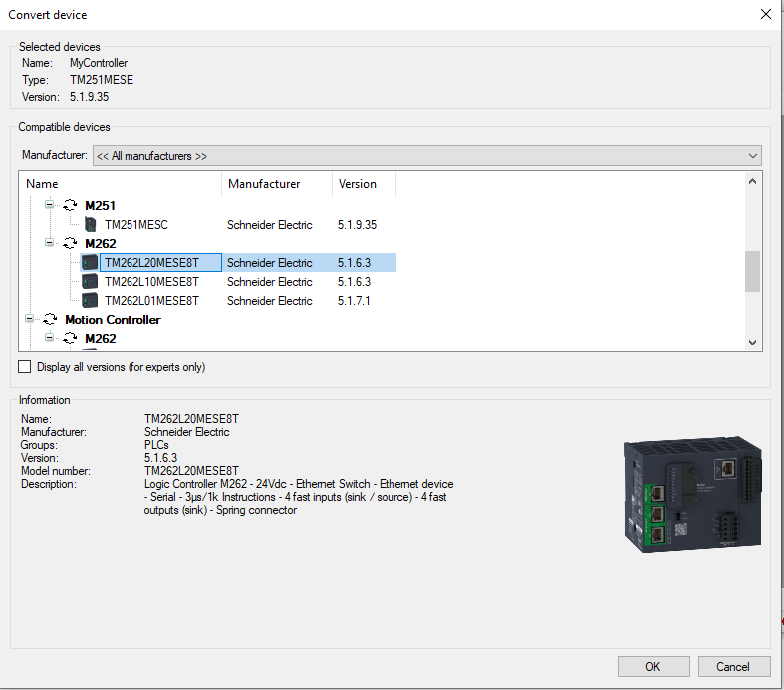Click the TM251MESE type value
784x690 pixels.
[x=102, y=80]
